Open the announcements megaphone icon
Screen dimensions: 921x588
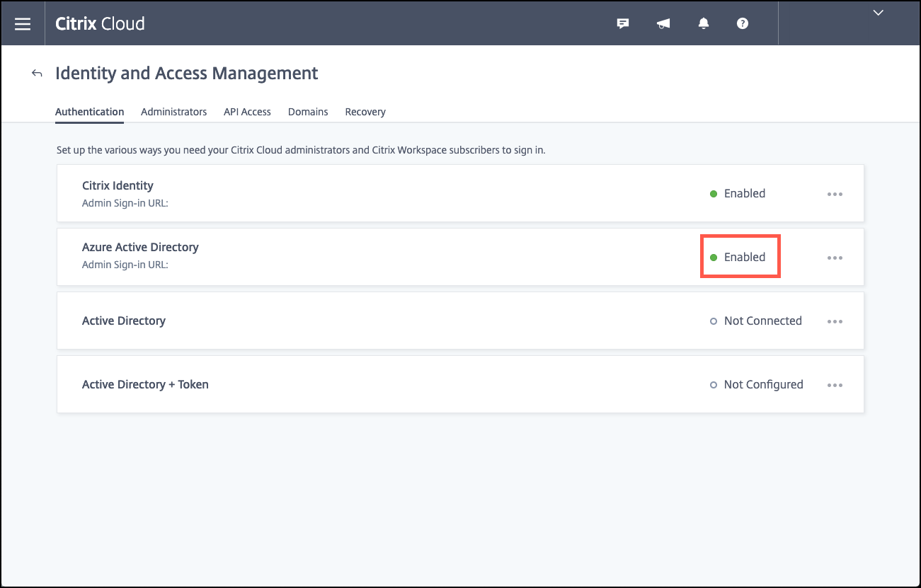pos(663,23)
